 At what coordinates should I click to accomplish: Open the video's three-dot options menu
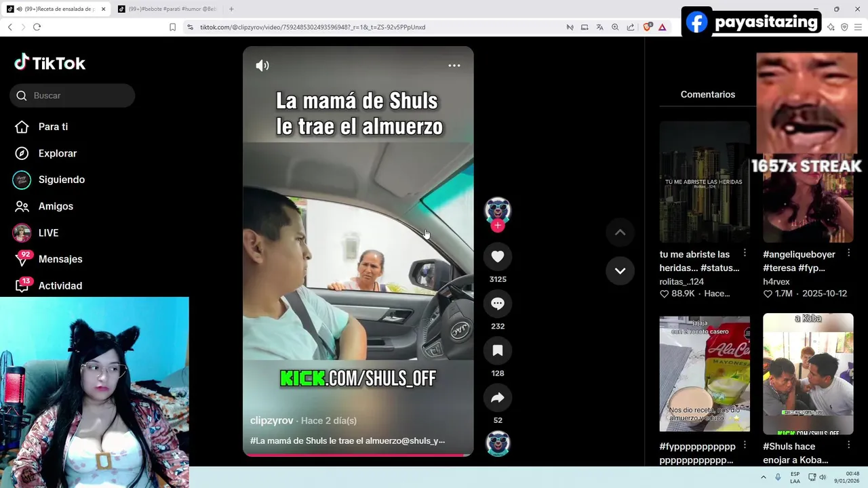(x=454, y=66)
